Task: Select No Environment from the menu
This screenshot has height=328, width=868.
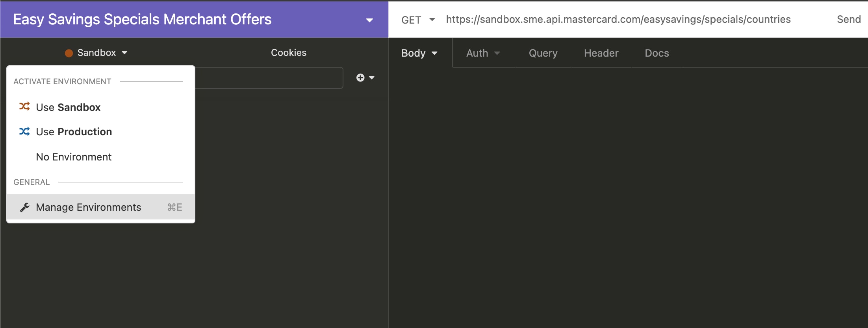Action: click(x=74, y=157)
